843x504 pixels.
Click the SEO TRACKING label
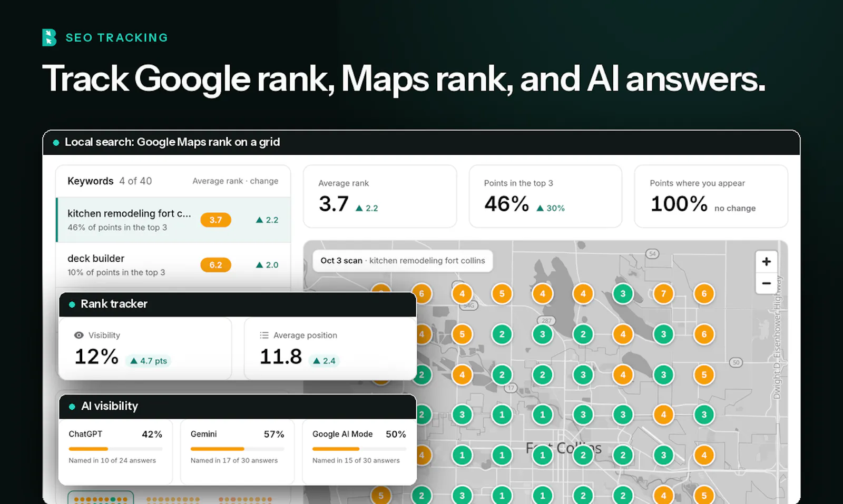pos(116,38)
